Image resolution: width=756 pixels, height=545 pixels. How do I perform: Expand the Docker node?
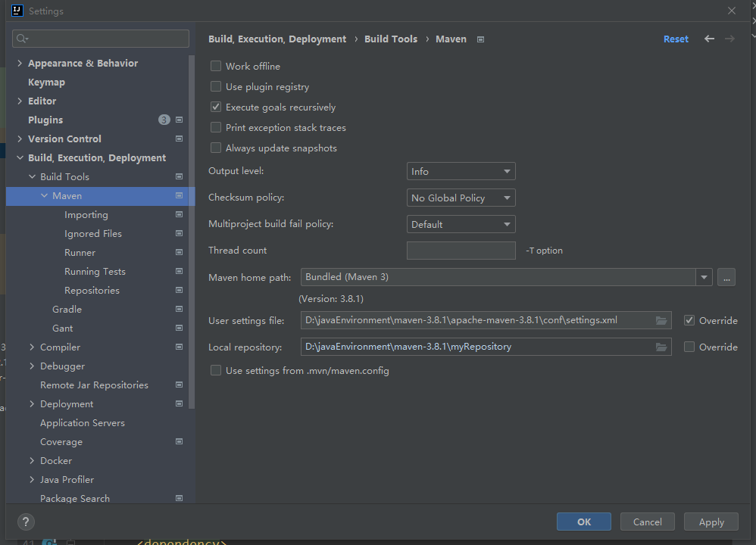coord(32,461)
